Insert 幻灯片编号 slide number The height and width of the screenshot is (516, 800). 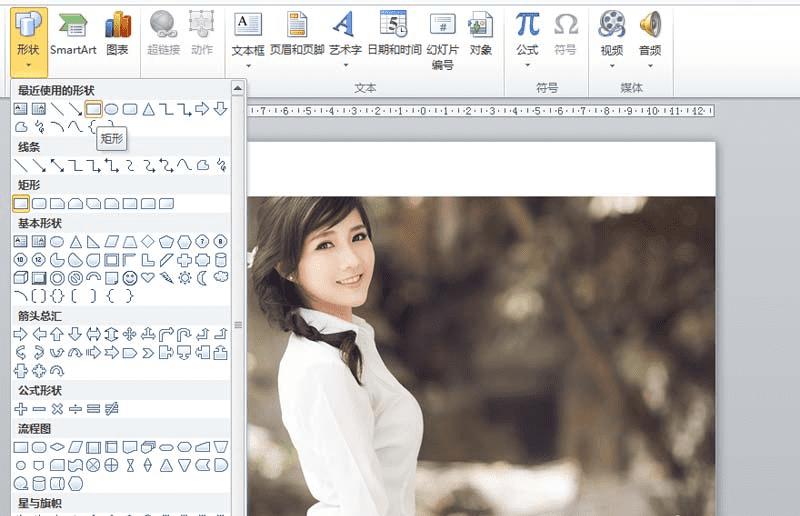pos(442,41)
